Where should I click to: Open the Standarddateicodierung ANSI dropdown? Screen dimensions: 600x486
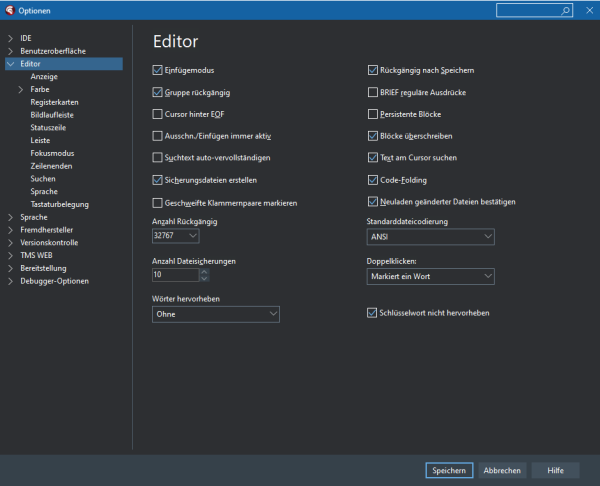click(430, 236)
